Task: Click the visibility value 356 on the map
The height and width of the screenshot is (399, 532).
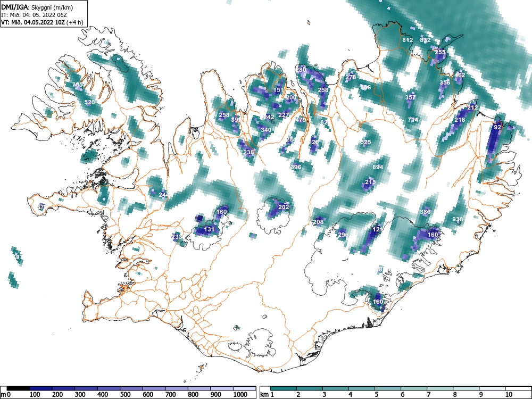Action: [x=445, y=82]
